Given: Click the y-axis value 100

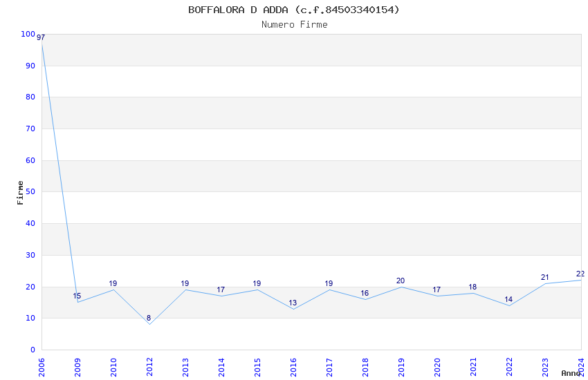Looking at the screenshot, I should click(28, 34).
